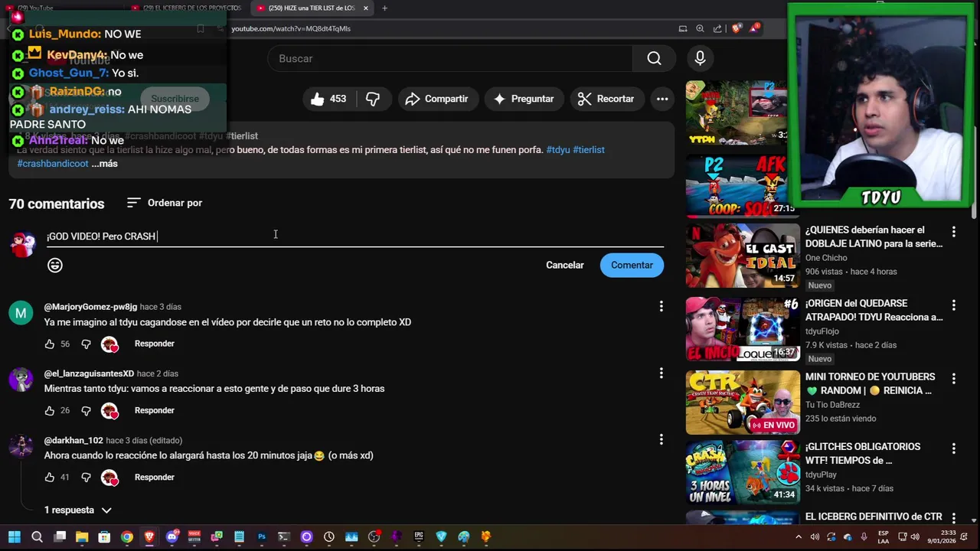Screen dimensions: 980x551
Task: Open @el_lanzaguisantesXD channel link
Action: coord(89,373)
